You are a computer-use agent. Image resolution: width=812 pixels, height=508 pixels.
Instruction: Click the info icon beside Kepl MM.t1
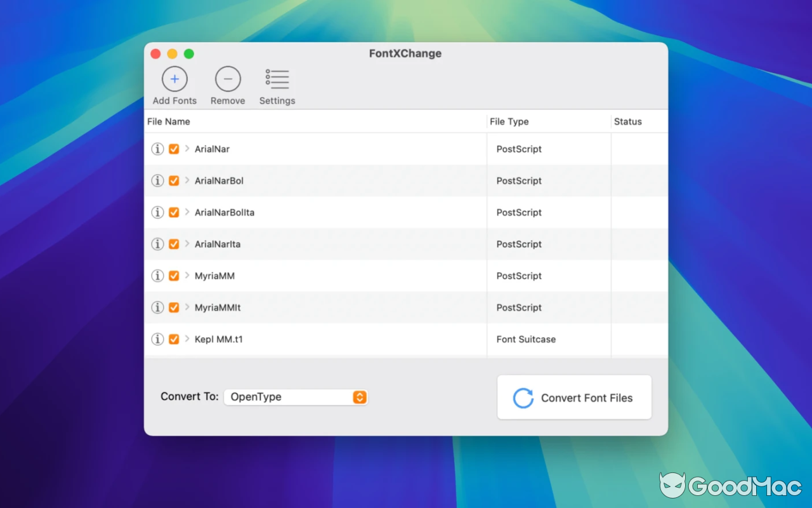tap(157, 339)
